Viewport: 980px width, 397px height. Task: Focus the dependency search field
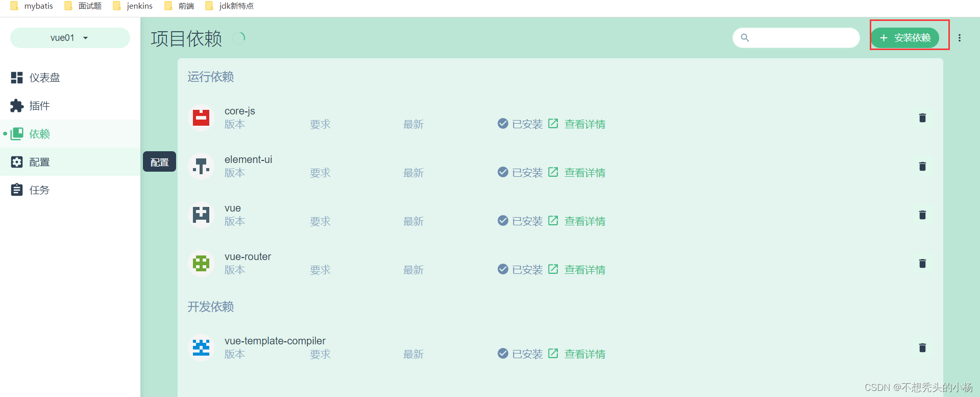click(x=796, y=38)
